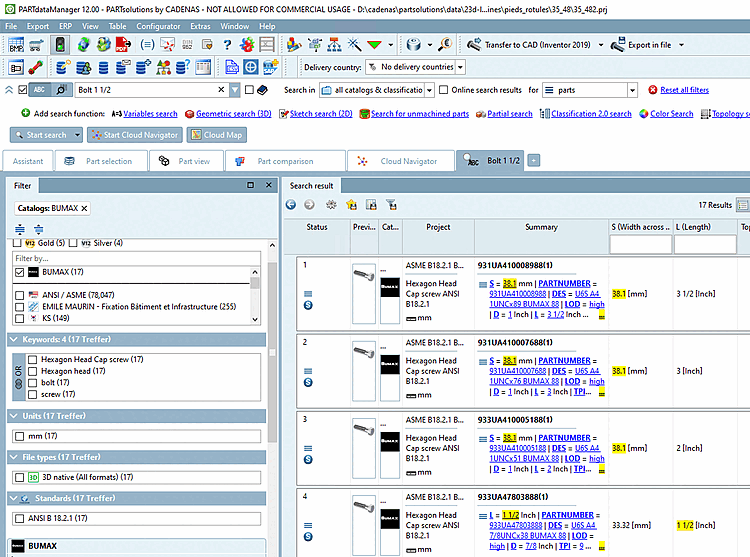This screenshot has width=750, height=557.
Task: Click collapse all filters icon
Action: coord(39,229)
